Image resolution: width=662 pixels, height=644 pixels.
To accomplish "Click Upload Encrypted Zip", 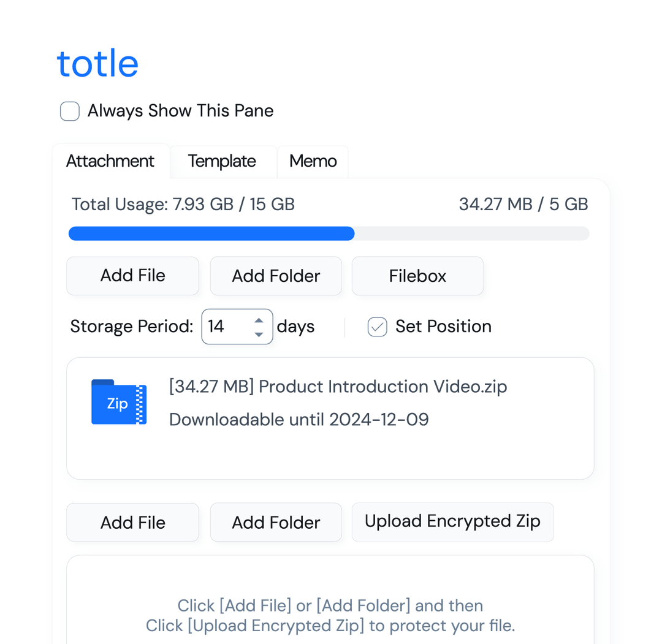I will pyautogui.click(x=452, y=521).
